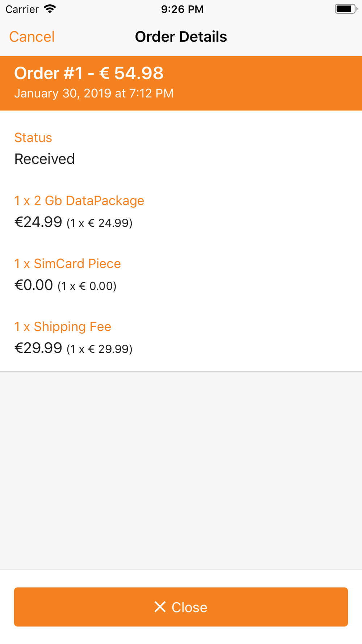Screen dimensions: 362x644
Task: Tap the €29.99 shipping price
Action: click(x=38, y=348)
